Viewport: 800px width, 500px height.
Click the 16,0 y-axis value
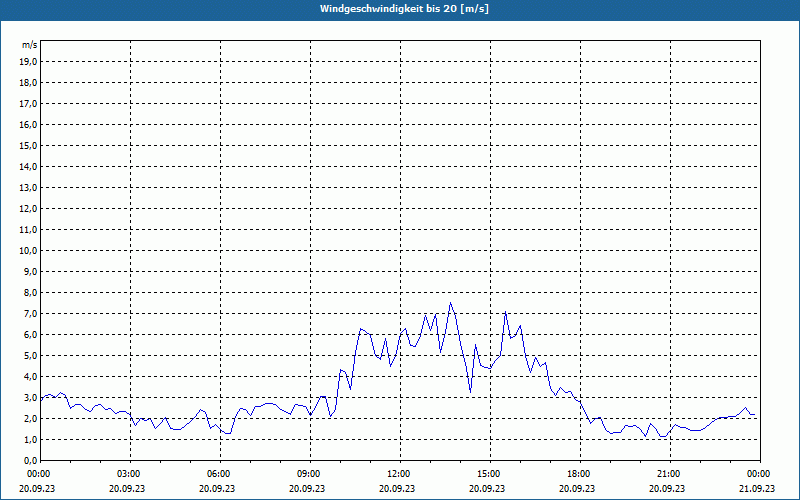tap(29, 124)
